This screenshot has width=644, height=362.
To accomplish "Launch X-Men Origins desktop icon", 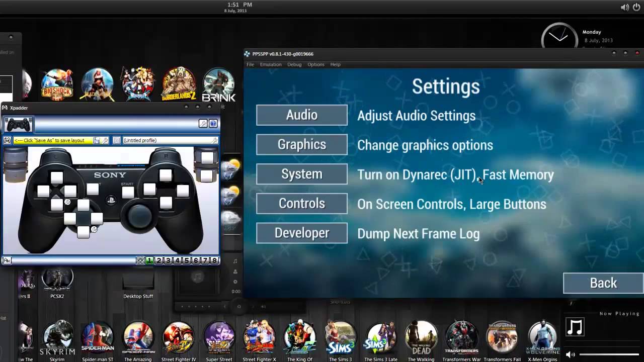I will pos(542,340).
